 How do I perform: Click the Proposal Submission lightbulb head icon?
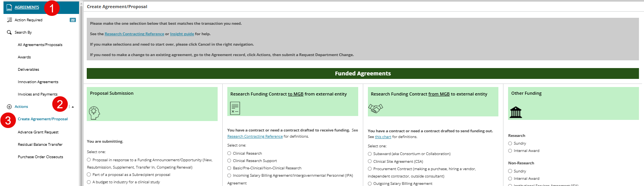click(x=94, y=113)
